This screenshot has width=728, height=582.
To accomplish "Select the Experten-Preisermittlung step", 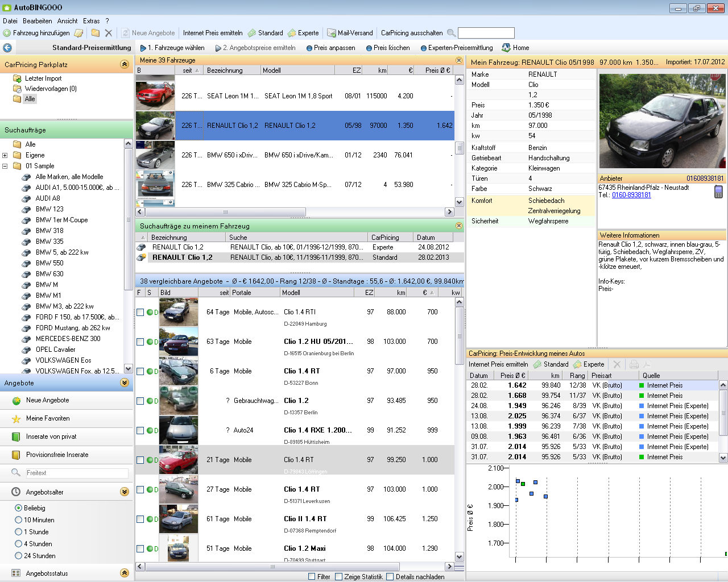I will (457, 48).
